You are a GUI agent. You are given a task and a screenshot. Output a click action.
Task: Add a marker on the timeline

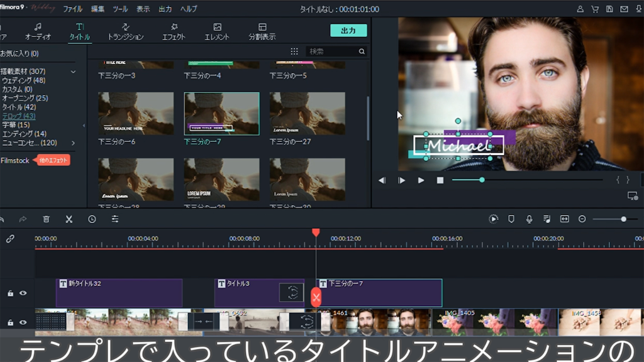[x=511, y=219]
